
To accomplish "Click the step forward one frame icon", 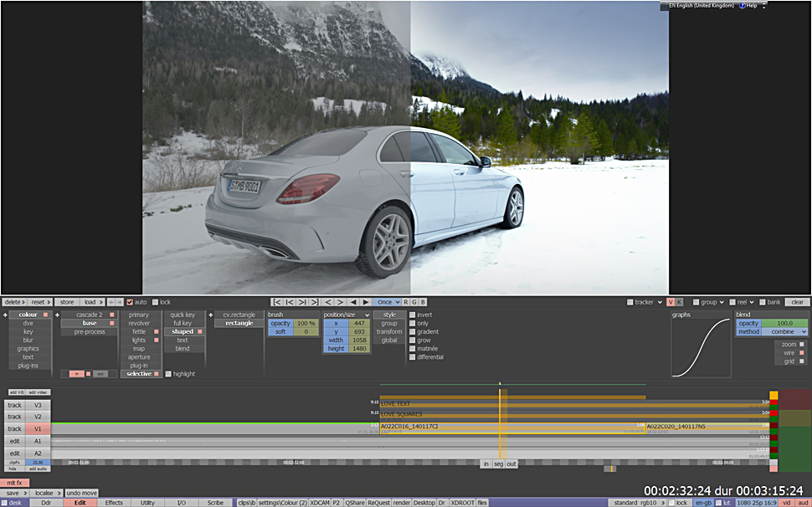I will pos(341,302).
